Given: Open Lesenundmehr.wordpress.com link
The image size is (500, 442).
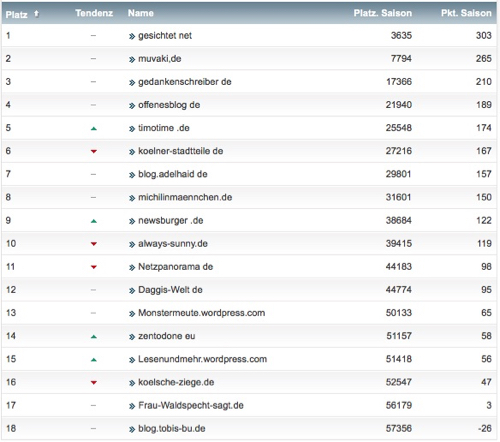Looking at the screenshot, I should 203,359.
